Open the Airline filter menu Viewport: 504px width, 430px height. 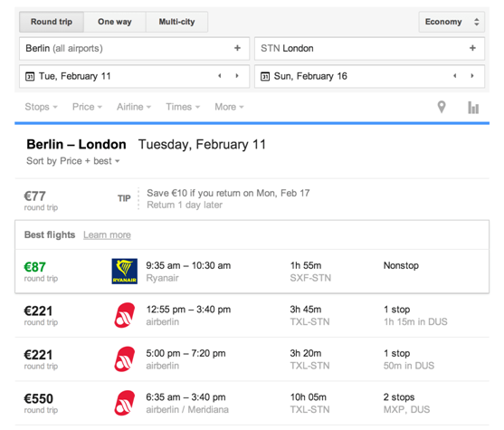pos(134,107)
